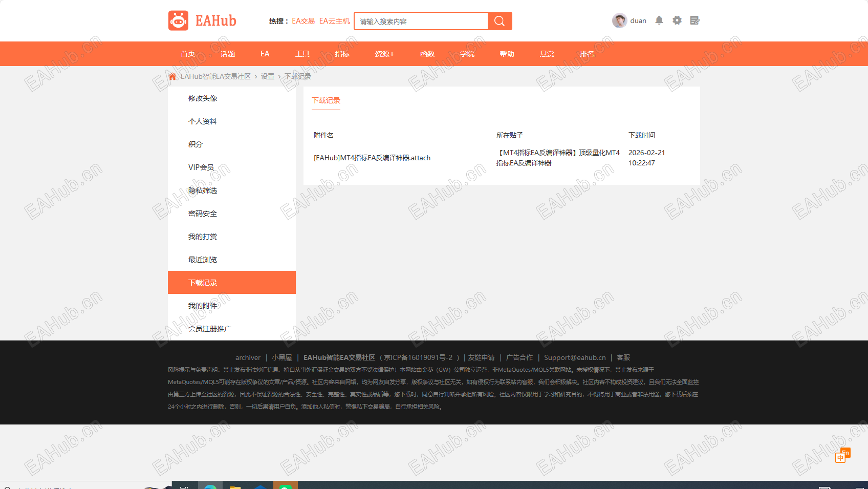Select 积分 in the settings sidebar

pos(232,144)
